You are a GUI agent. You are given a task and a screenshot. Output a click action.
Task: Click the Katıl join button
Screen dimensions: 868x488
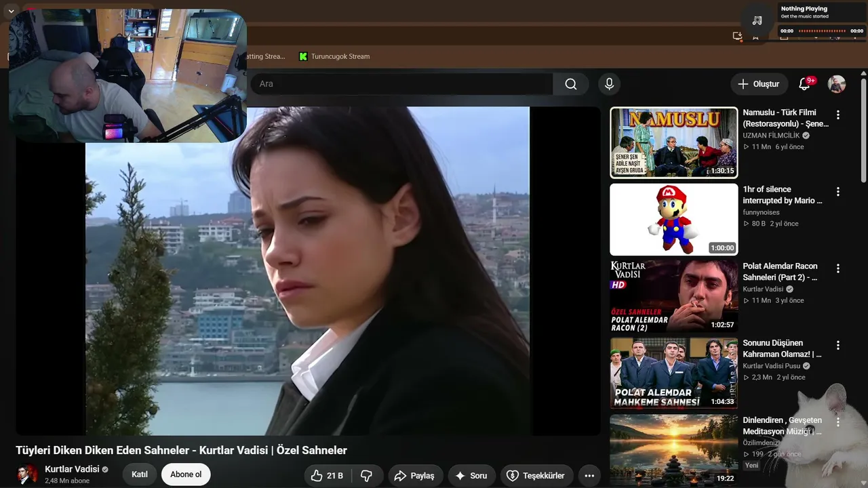140,474
